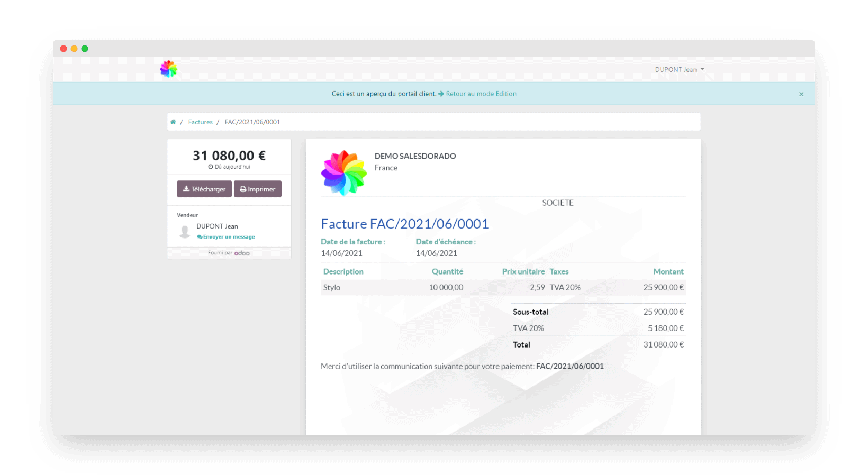868x475 pixels.
Task: Select the invoice title Facture FAC/2021/06/0001
Action: (x=405, y=224)
